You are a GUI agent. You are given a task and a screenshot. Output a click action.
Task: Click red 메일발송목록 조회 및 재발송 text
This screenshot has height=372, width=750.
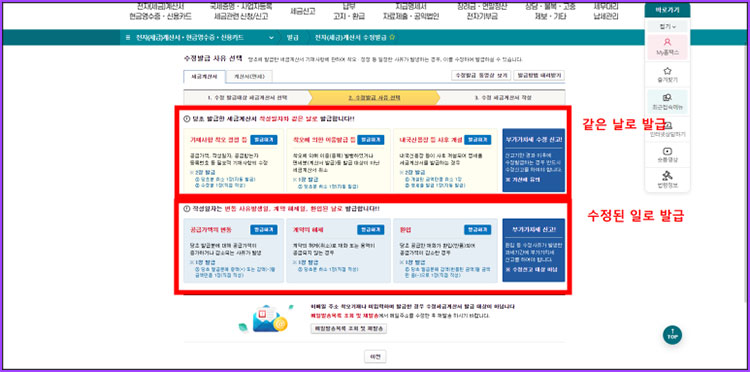[x=344, y=316]
